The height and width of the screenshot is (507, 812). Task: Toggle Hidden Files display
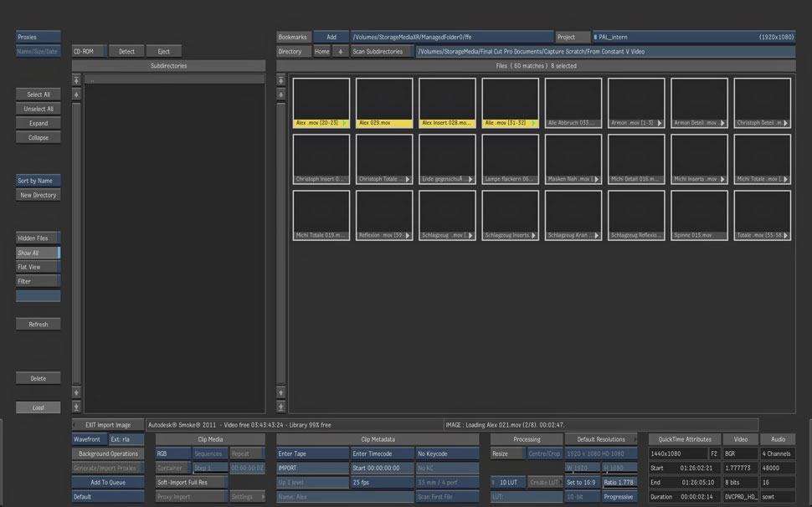(x=38, y=238)
